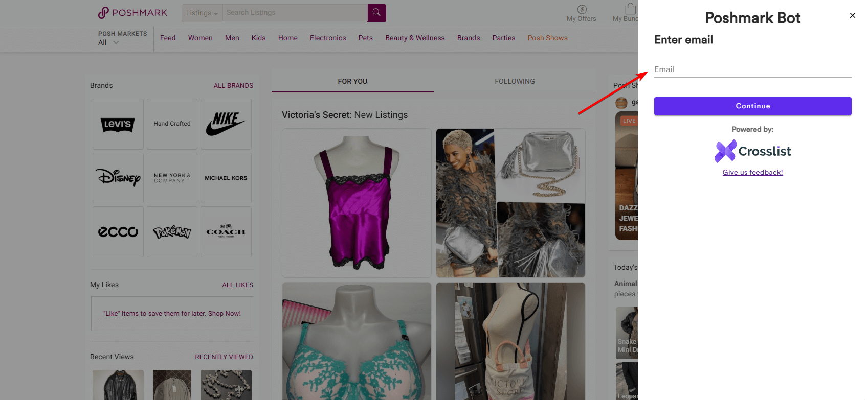Select the Nike brand logo tile
This screenshot has width=868, height=400.
tap(226, 124)
